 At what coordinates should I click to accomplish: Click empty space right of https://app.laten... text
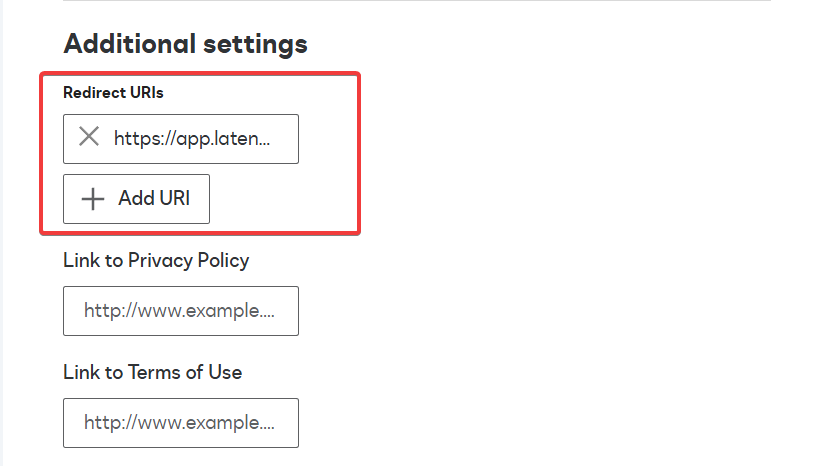[284, 139]
